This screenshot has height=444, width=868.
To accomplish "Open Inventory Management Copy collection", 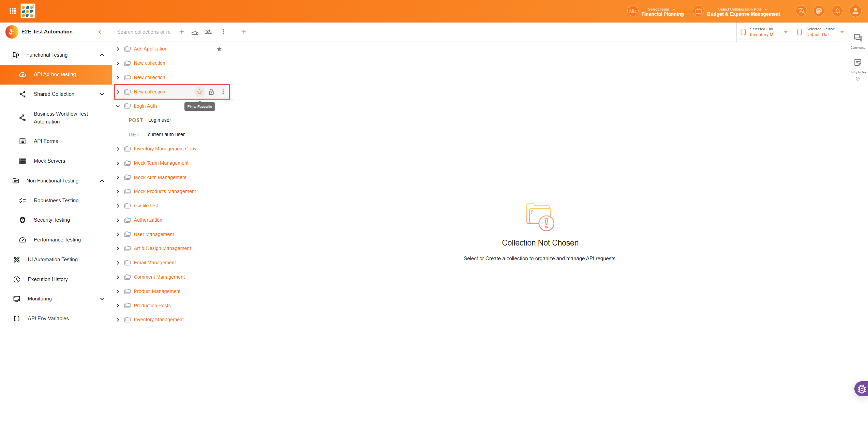I will coord(165,149).
